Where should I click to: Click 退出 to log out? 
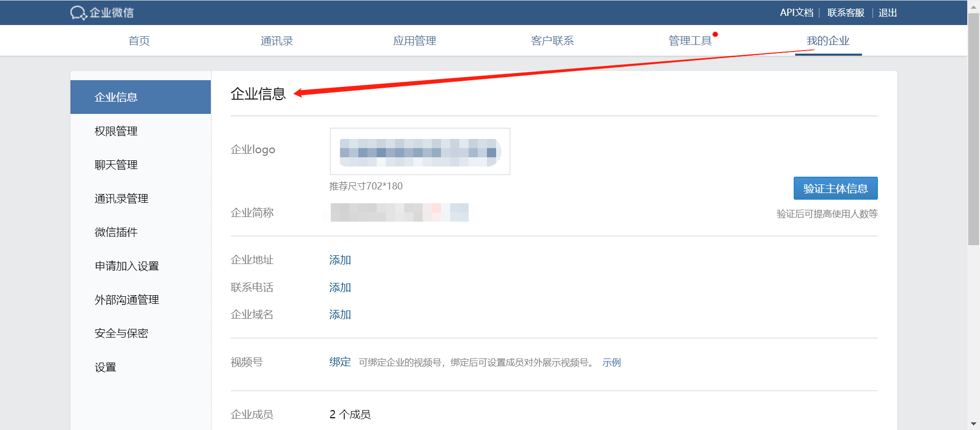[888, 13]
